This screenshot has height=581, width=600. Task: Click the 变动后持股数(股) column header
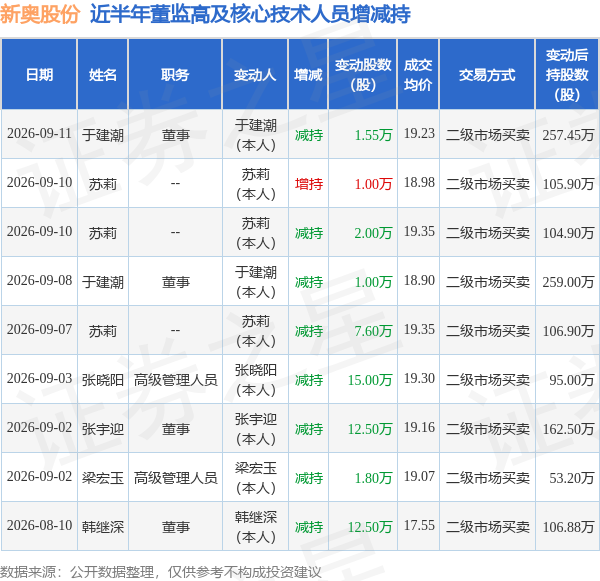567,75
